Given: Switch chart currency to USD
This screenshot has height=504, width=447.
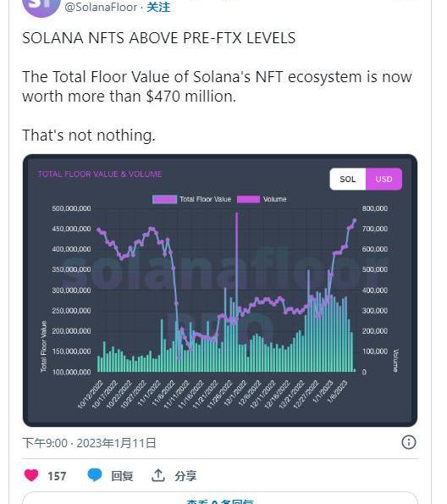Looking at the screenshot, I should (x=384, y=179).
